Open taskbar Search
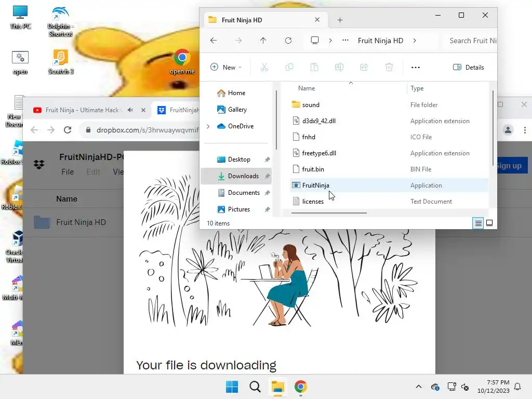This screenshot has width=532, height=399. click(x=255, y=387)
